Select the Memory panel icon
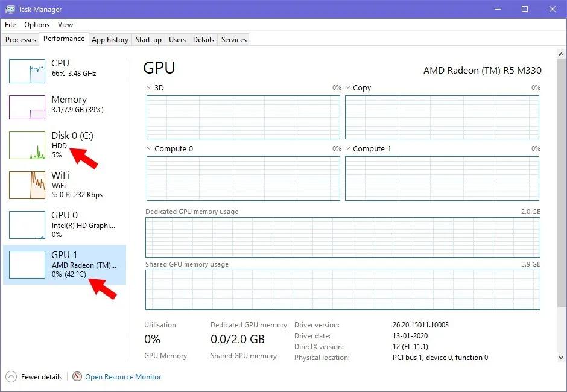This screenshot has width=567, height=392. [27, 107]
